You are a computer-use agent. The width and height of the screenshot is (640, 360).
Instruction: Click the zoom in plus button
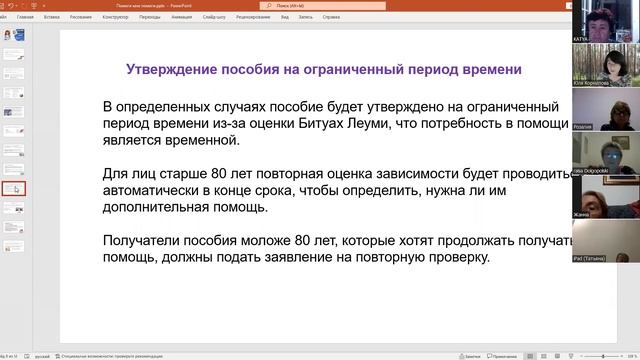(622, 356)
